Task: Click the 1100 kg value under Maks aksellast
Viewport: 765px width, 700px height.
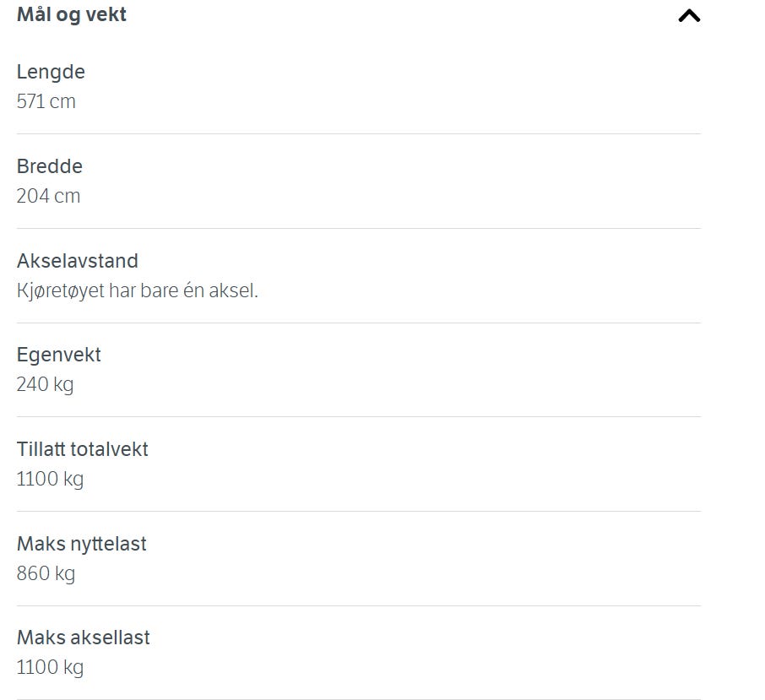Action: click(x=51, y=667)
